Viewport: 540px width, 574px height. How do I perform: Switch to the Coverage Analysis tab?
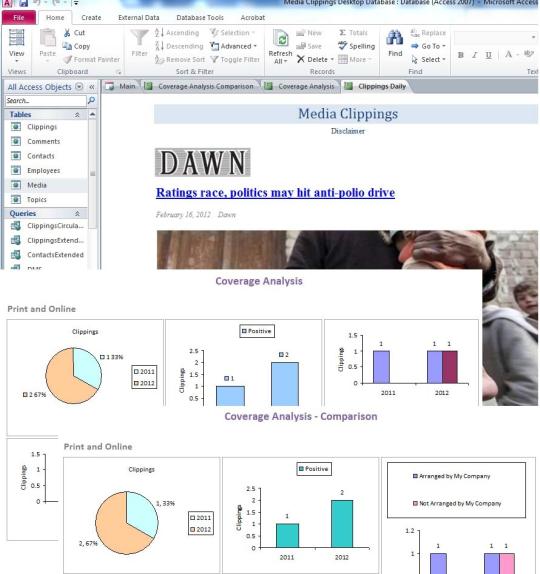point(300,86)
